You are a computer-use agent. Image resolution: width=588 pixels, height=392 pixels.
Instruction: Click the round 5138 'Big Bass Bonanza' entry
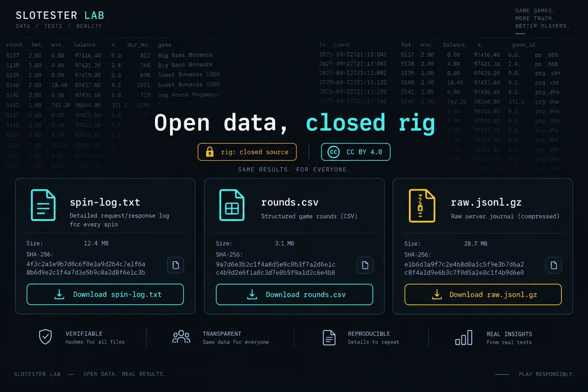(x=185, y=65)
